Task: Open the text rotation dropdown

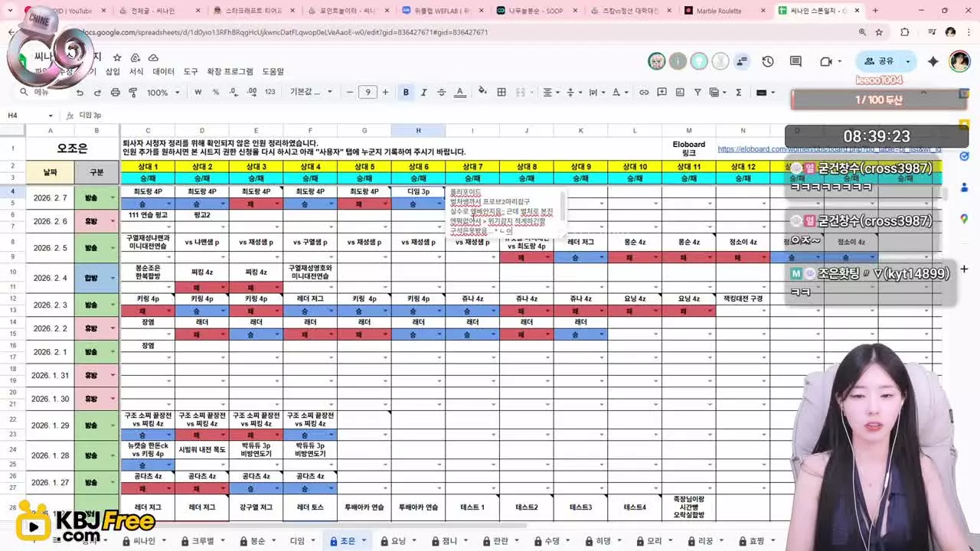Action: (619, 93)
